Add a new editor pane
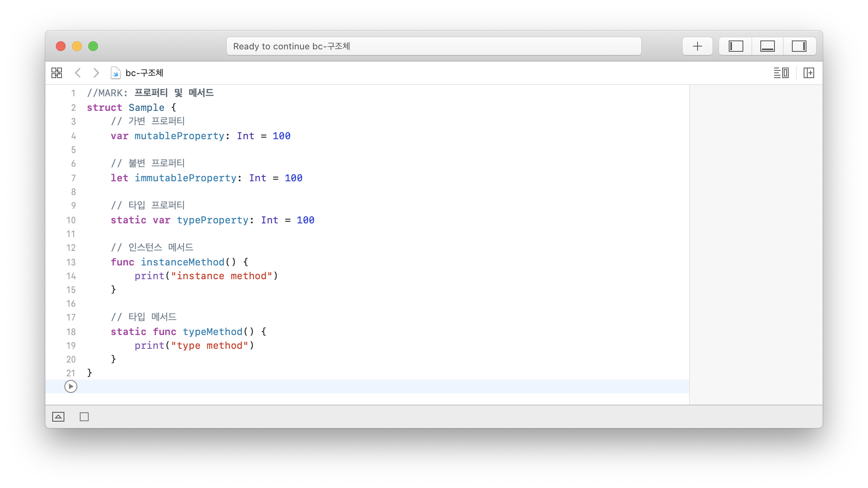The image size is (868, 488). (808, 73)
